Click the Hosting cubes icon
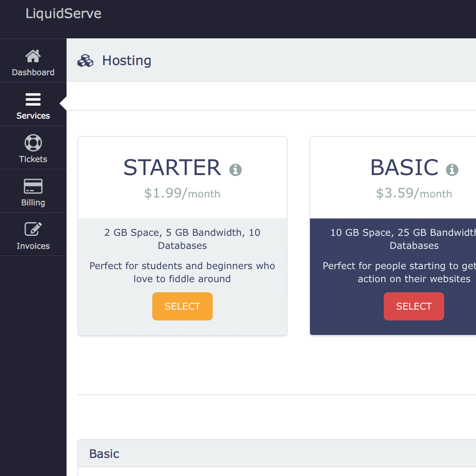Image resolution: width=476 pixels, height=476 pixels. tap(85, 61)
